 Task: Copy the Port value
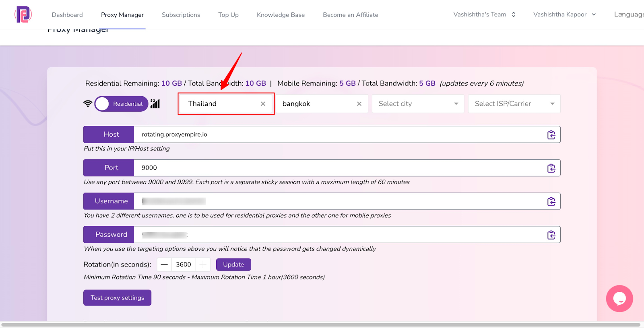pyautogui.click(x=551, y=168)
